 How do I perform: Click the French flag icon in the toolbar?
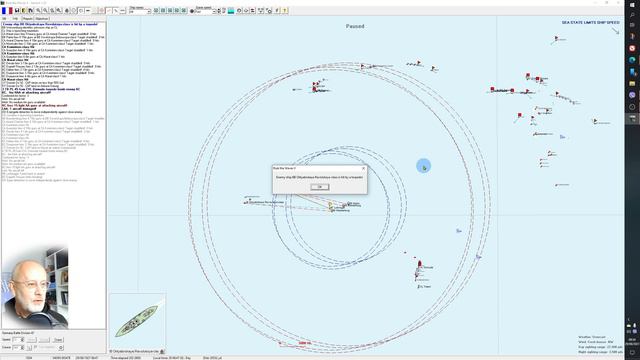7,10
